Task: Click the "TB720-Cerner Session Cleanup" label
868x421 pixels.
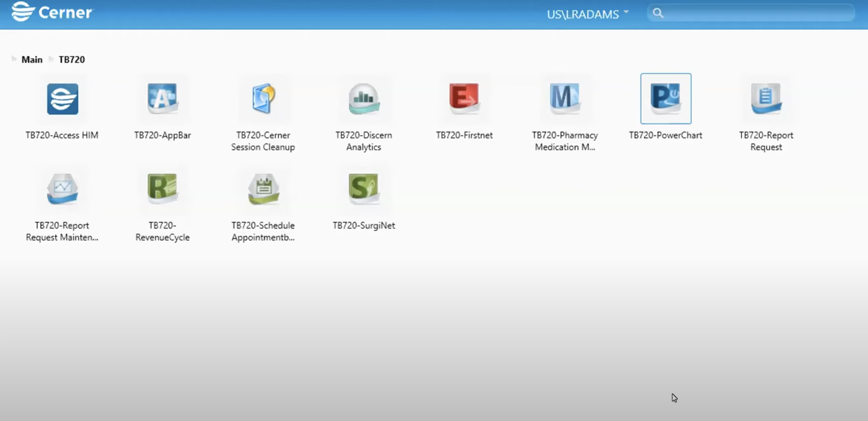Action: pyautogui.click(x=263, y=141)
